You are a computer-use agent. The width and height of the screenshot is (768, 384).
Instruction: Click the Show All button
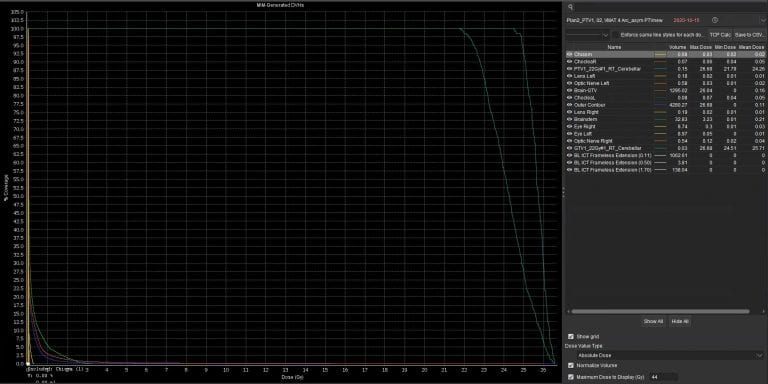pyautogui.click(x=653, y=321)
